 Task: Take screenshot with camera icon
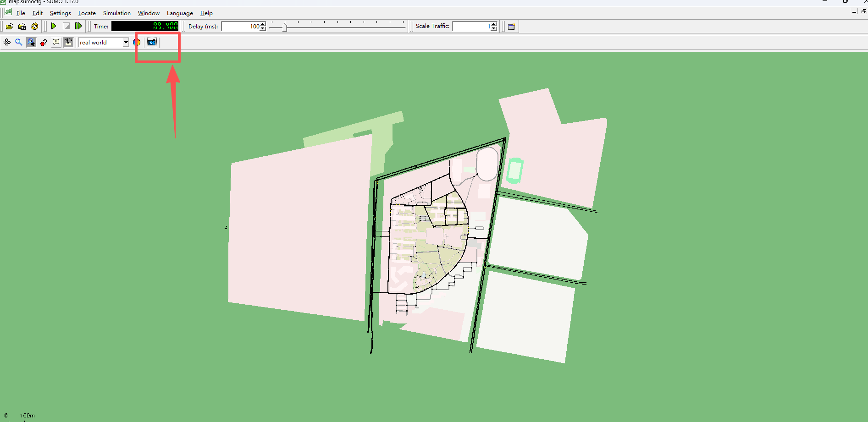(x=152, y=42)
